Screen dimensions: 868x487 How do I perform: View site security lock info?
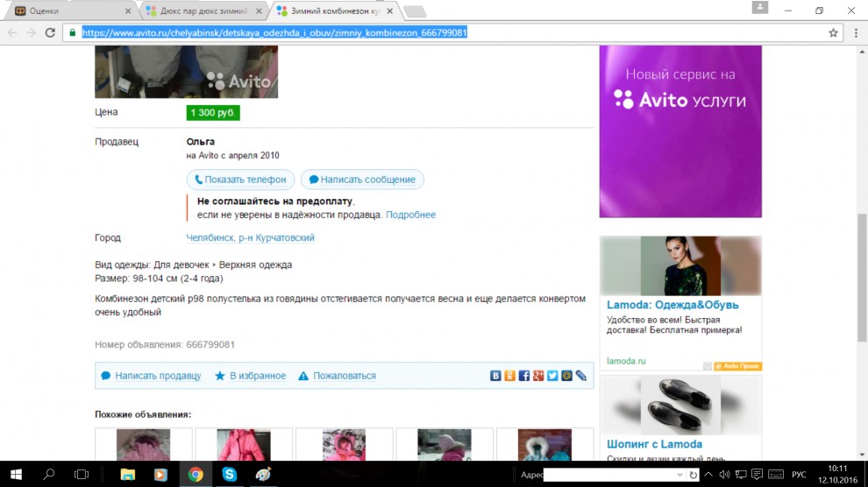[73, 32]
